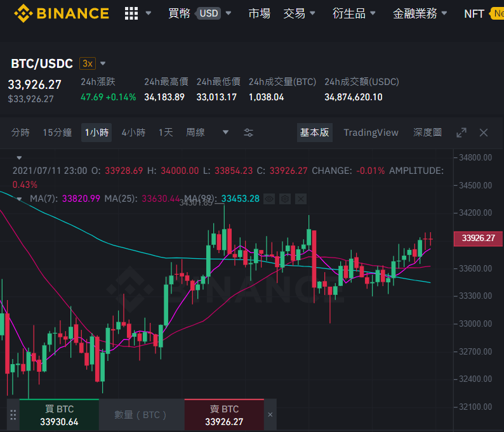
Task: Expand the arrow next to 交易
Action: (x=312, y=13)
